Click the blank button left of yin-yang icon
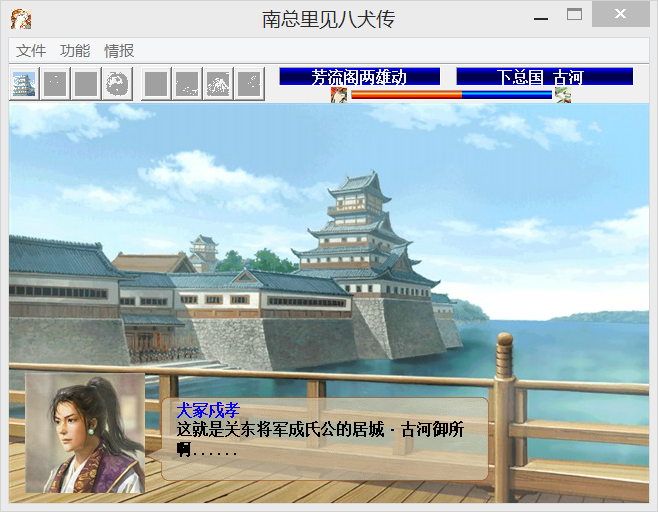Screen dimensions: 658x512 [x=87, y=84]
